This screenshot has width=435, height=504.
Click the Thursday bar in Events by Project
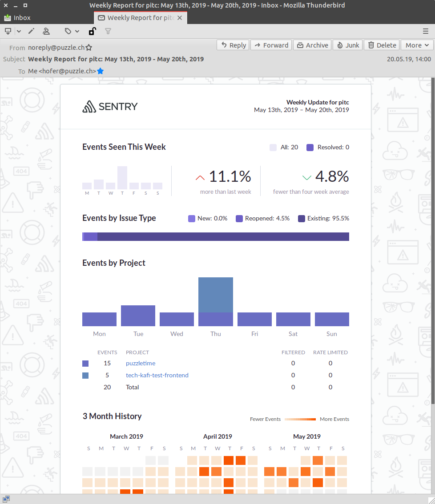pyautogui.click(x=216, y=301)
